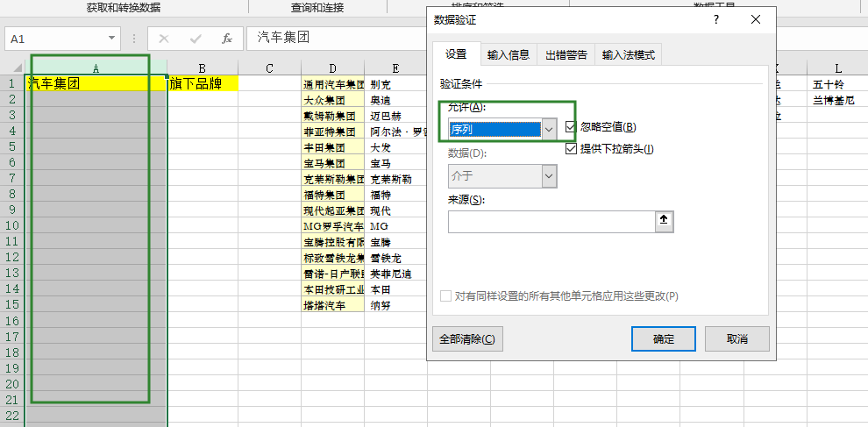Click the formula bar options dots handle
This screenshot has height=427, width=868.
click(x=133, y=39)
